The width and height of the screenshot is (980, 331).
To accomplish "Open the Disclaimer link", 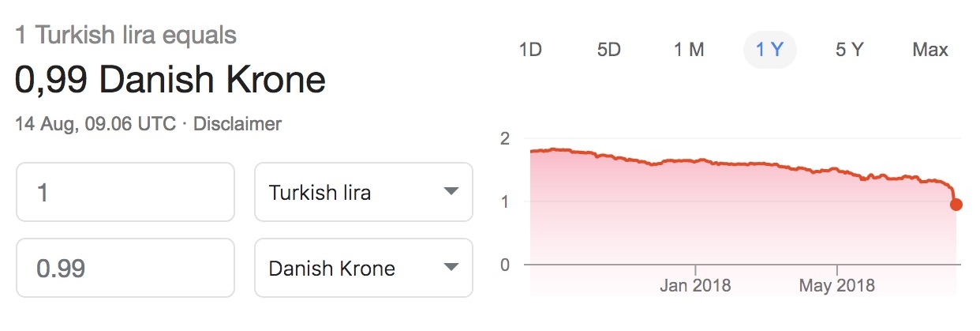I will point(238,124).
